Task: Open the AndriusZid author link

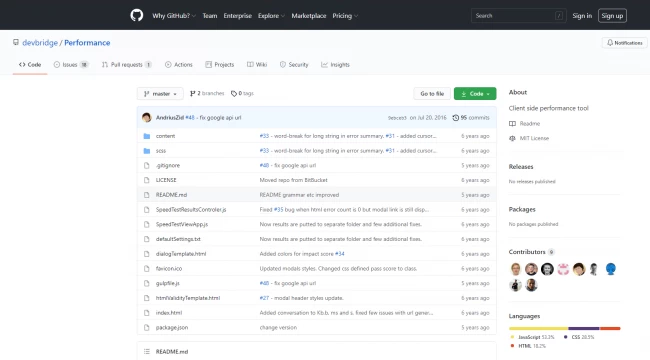Action: coord(170,118)
